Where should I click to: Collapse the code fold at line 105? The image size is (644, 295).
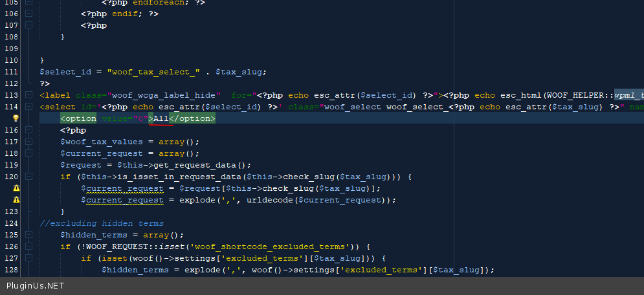coord(28,2)
